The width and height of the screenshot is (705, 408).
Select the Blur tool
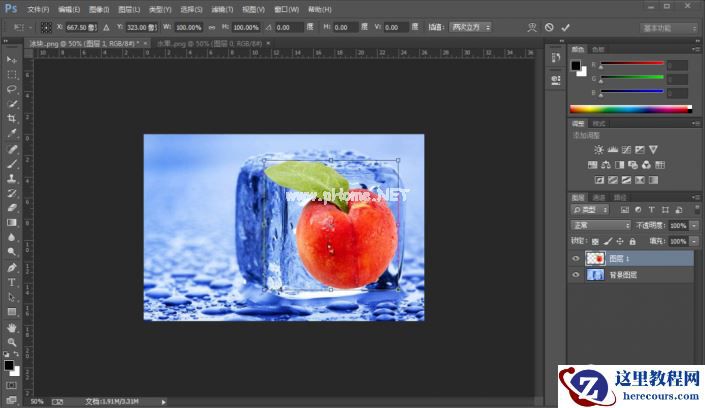tap(12, 237)
